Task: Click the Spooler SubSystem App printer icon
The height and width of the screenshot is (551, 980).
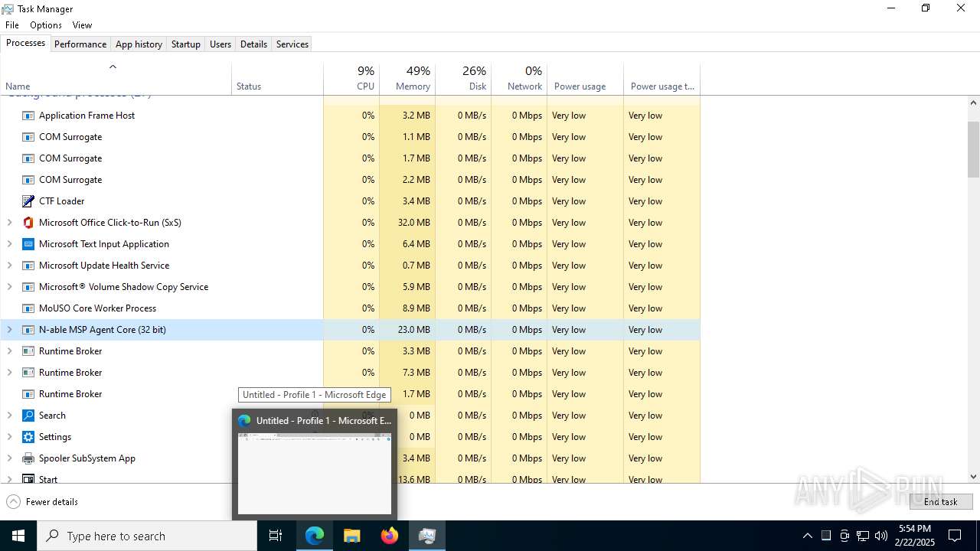Action: point(28,458)
